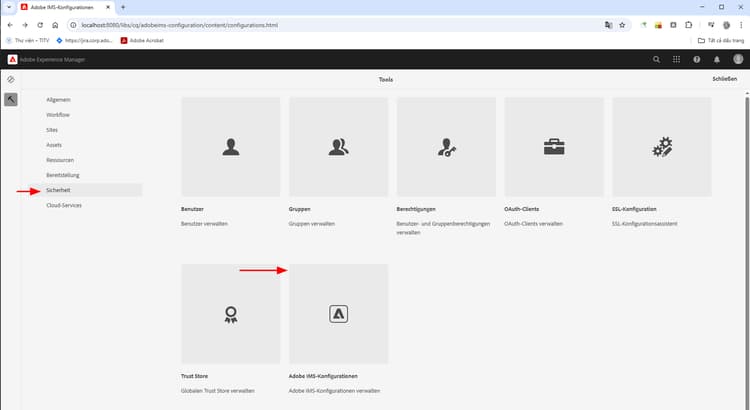This screenshot has height=410, width=750.
Task: Open the AEM notifications bell
Action: click(717, 59)
